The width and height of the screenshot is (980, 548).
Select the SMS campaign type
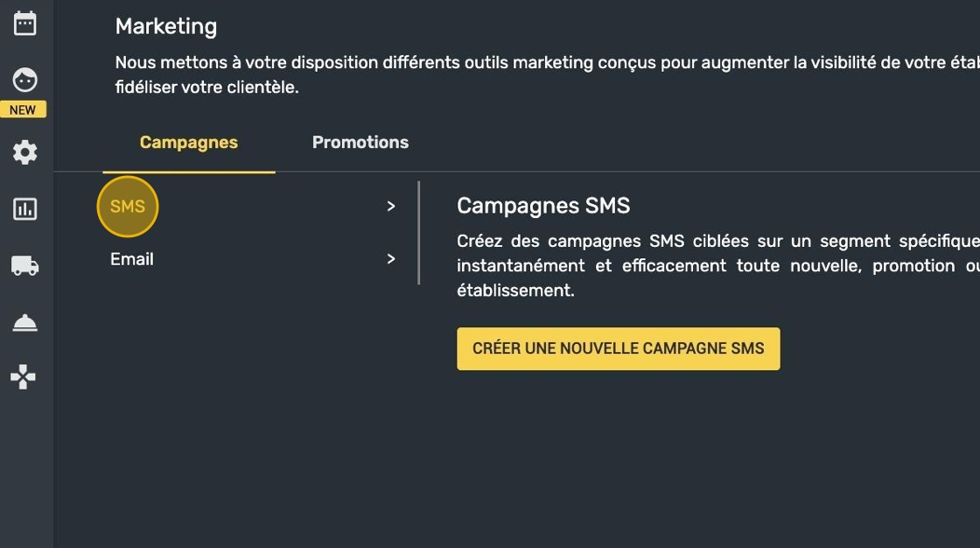(x=128, y=207)
